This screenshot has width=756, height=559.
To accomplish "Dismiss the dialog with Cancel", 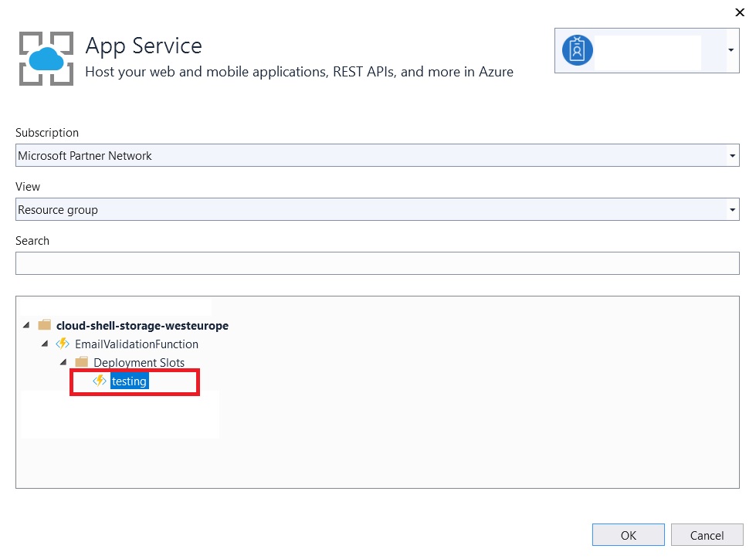I will (707, 534).
